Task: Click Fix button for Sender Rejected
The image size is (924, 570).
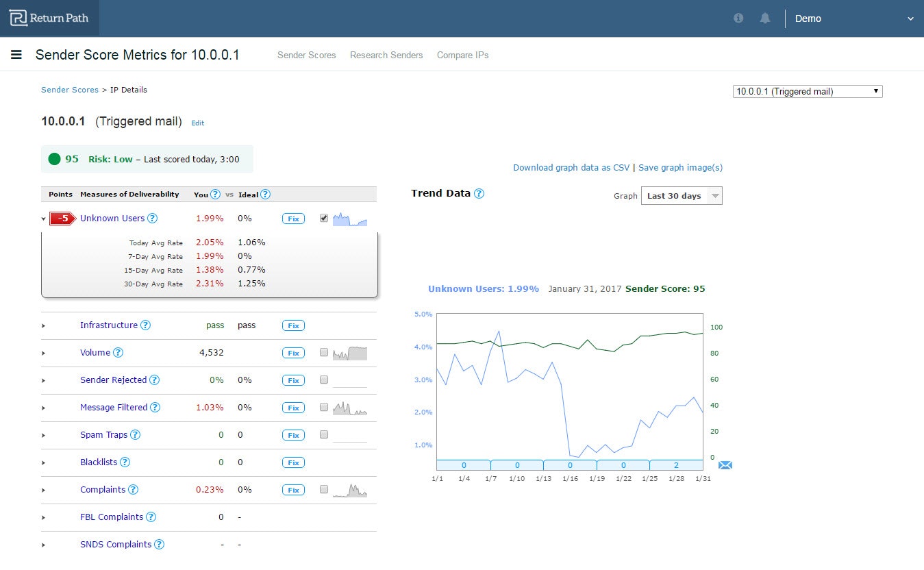Action: tap(293, 381)
